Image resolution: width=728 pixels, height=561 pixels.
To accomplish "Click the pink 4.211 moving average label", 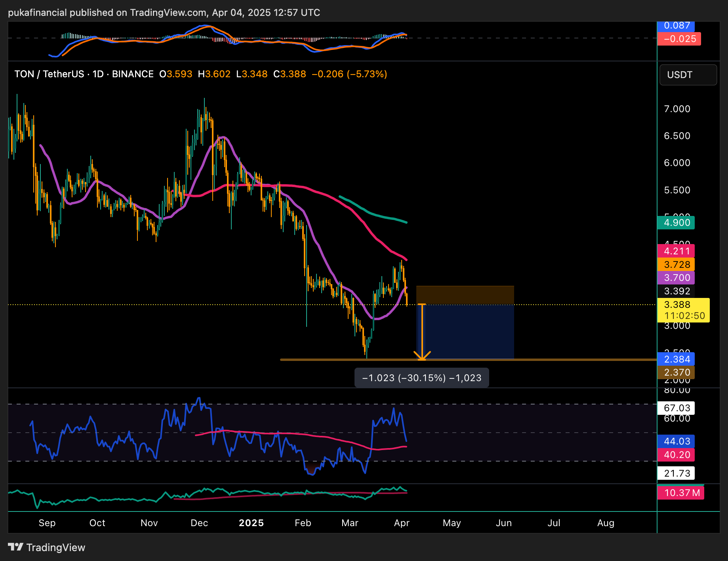I will 677,251.
